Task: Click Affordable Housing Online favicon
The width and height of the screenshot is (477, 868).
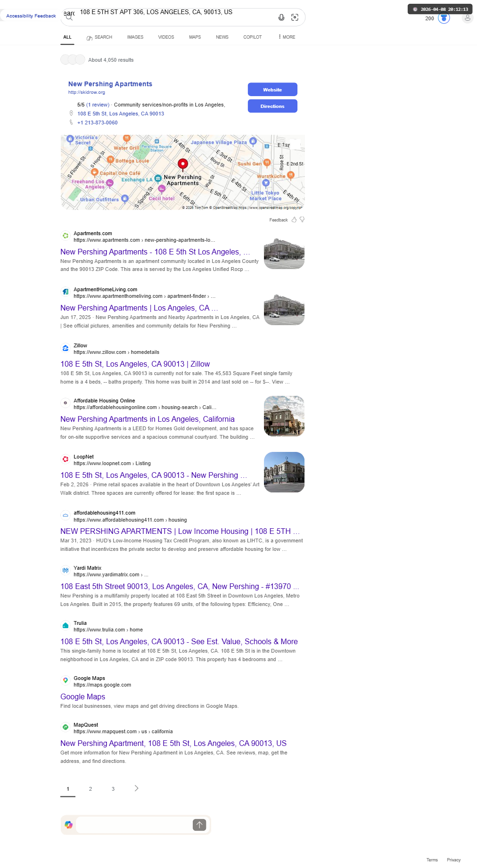Action: (66, 403)
